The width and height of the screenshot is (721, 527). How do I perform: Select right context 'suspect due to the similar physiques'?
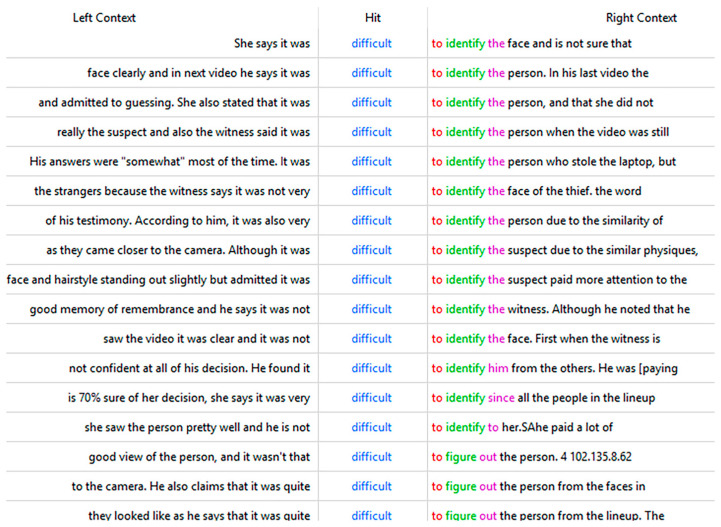(602, 250)
